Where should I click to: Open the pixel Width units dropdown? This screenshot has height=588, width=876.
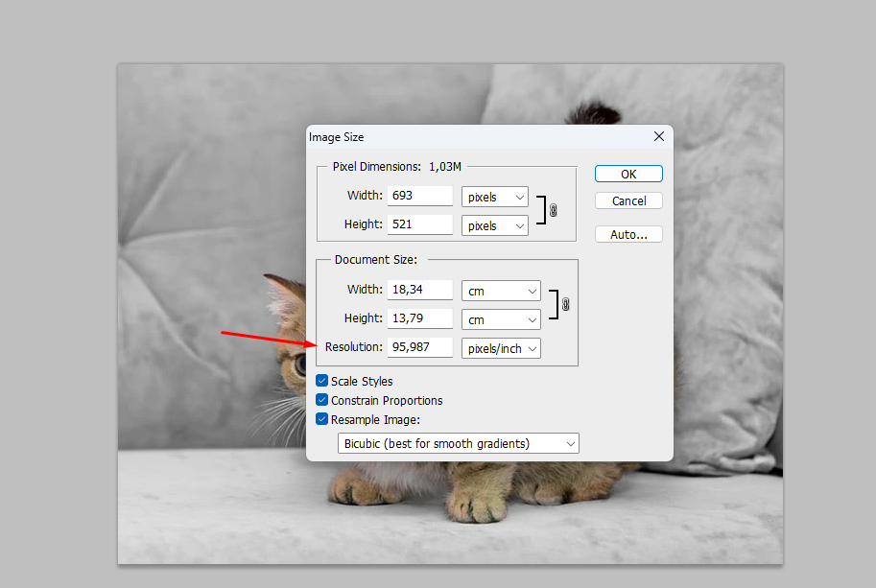494,197
